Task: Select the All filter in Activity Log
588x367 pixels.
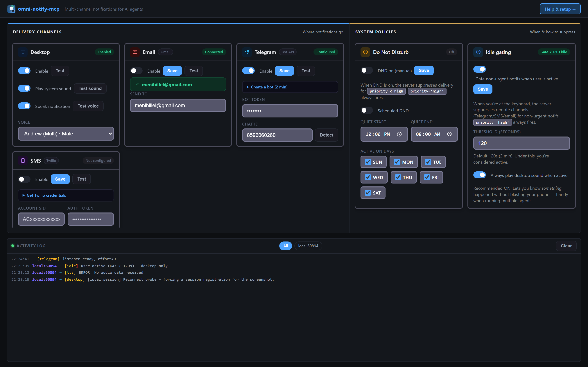Action: pyautogui.click(x=286, y=246)
